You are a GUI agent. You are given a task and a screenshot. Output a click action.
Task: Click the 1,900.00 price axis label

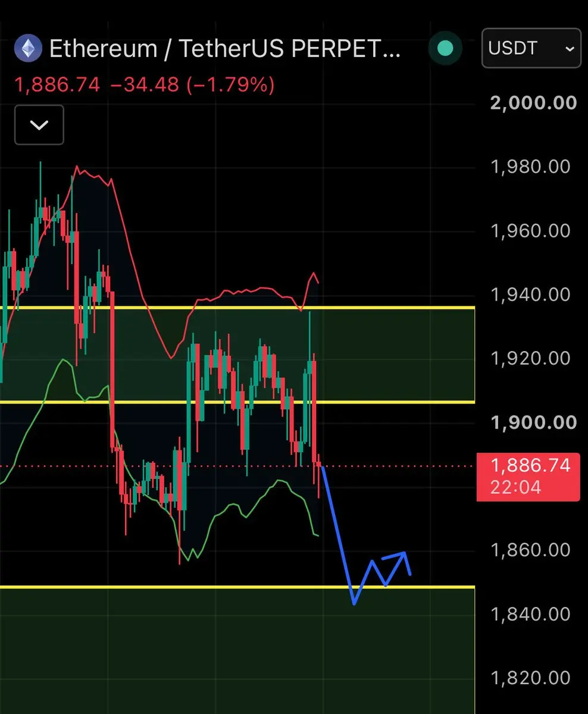pos(533,422)
